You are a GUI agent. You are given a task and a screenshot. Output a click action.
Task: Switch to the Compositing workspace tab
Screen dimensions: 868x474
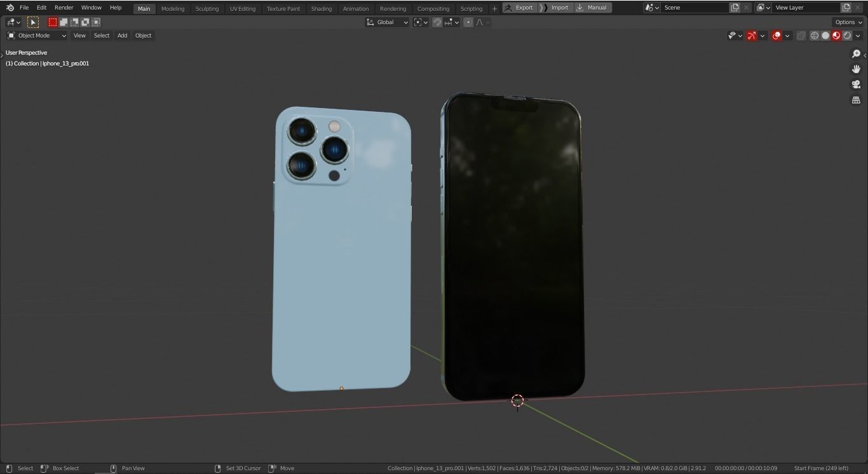click(433, 9)
